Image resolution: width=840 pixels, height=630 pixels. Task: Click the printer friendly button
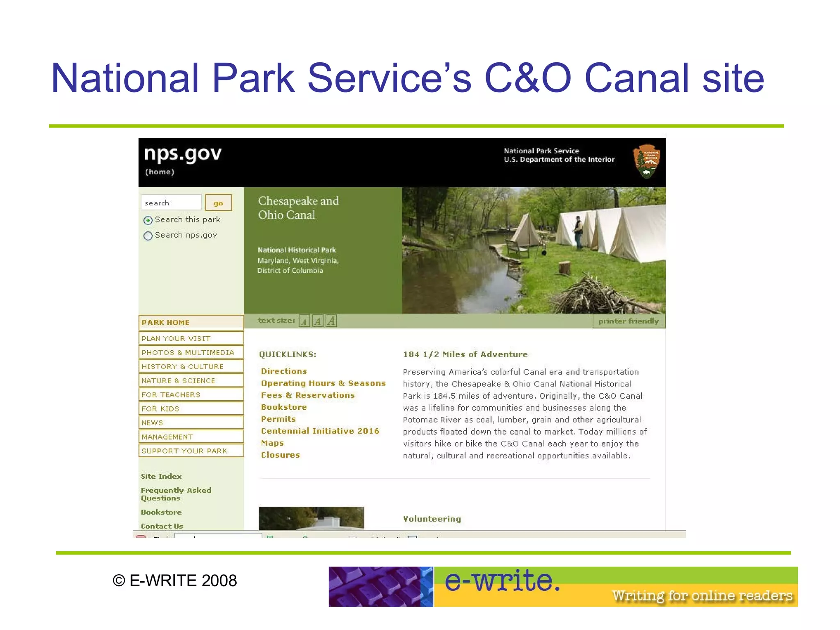(628, 321)
